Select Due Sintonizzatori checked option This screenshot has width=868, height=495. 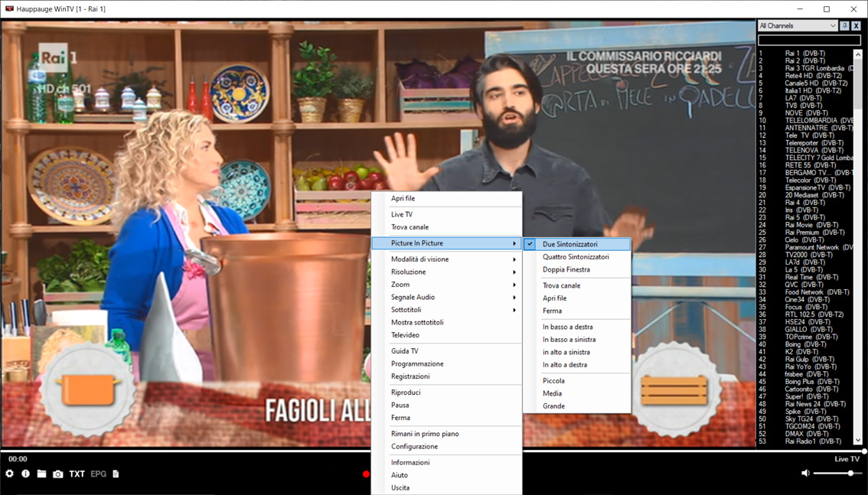tap(576, 244)
